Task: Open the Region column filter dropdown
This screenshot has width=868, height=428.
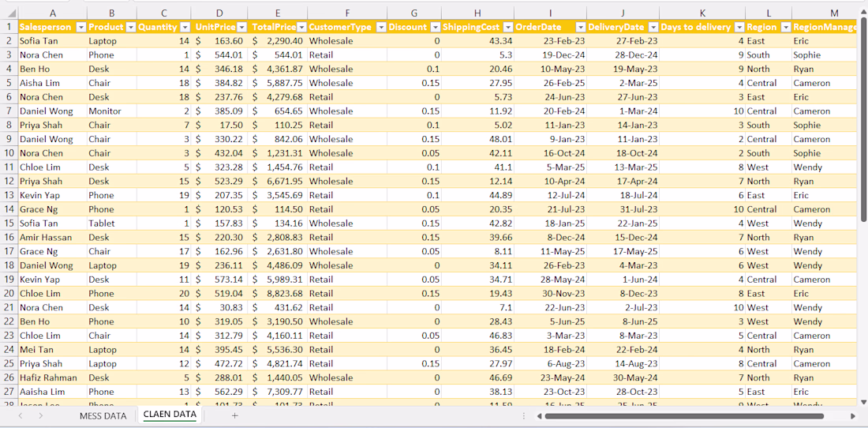Action: (x=785, y=27)
